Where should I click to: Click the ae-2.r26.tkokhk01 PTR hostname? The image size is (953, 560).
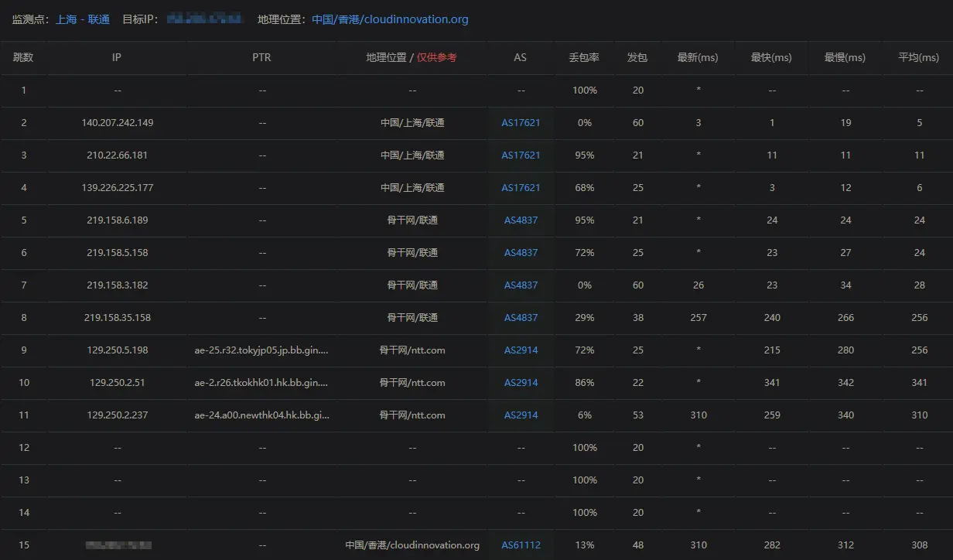coord(261,383)
